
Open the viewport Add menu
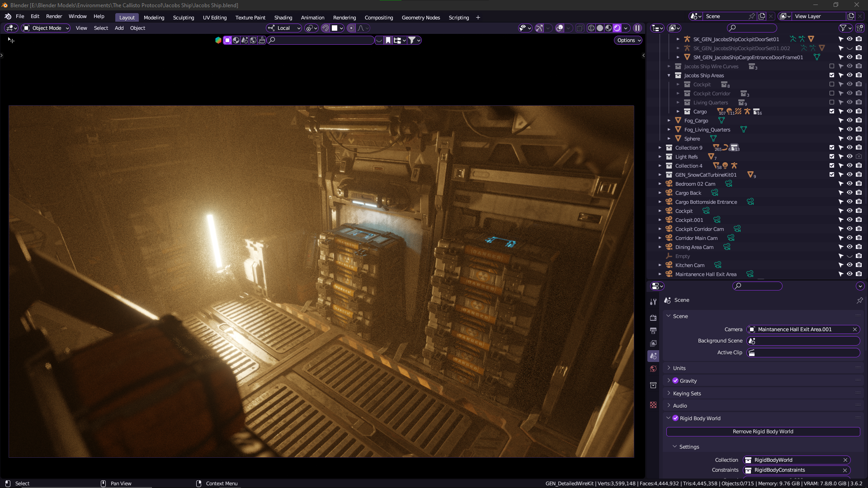tap(119, 28)
